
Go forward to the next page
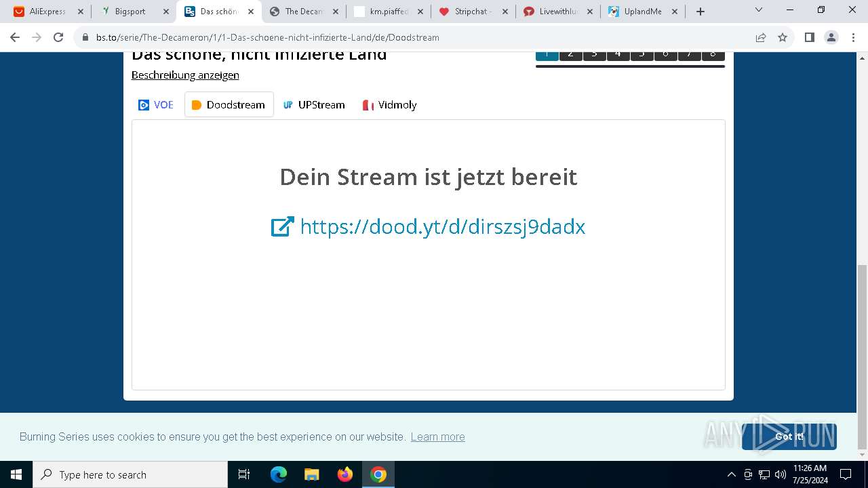pos(37,37)
